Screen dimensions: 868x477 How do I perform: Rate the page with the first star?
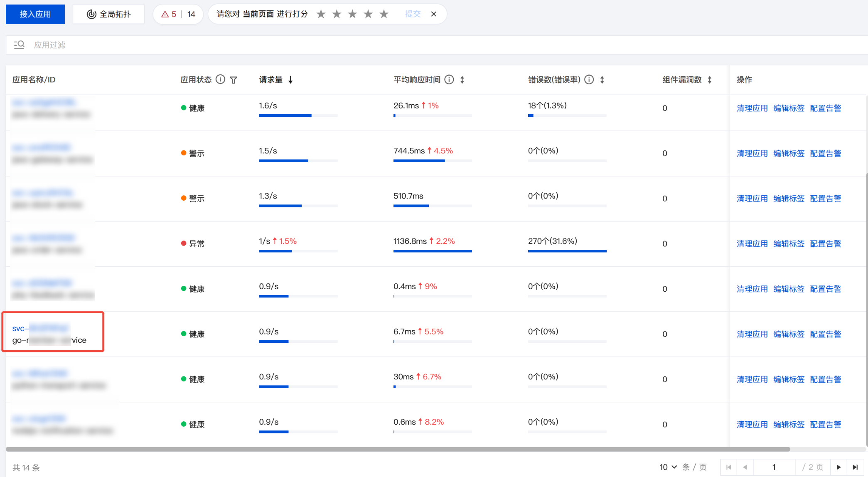tap(321, 14)
